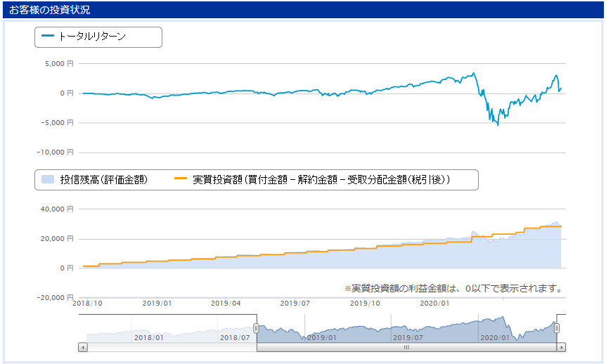The width and height of the screenshot is (606, 364).
Task: Click the 2018/01 area in the navigator
Action: coord(149,338)
